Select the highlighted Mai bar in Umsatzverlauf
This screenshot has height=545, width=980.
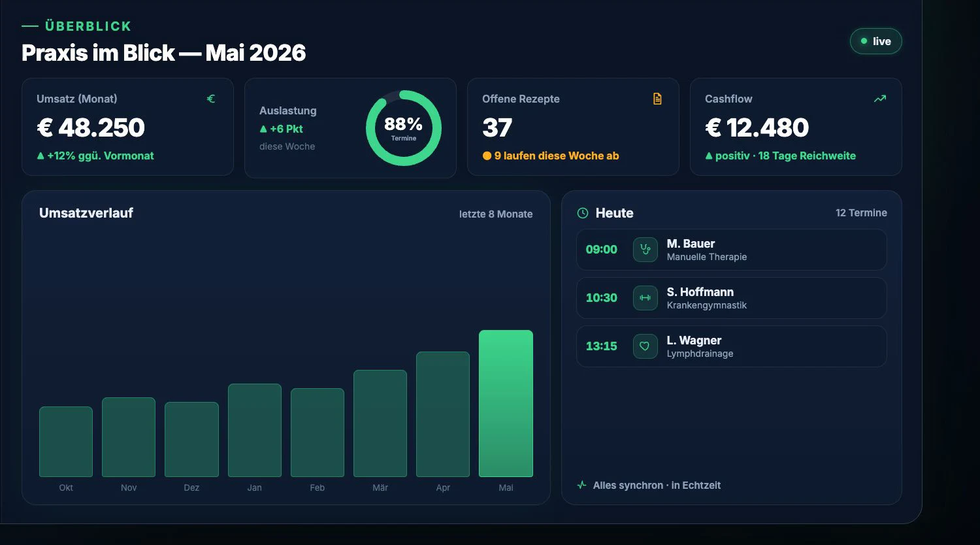506,403
